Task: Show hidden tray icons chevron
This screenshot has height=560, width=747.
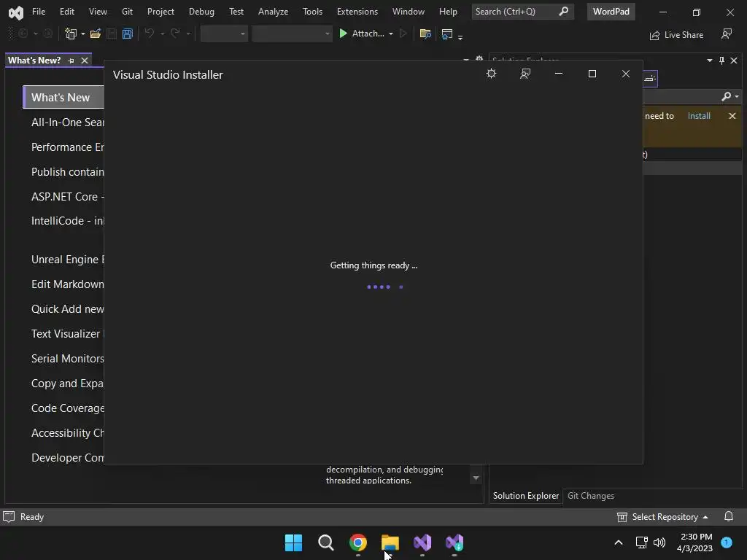Action: click(x=619, y=542)
